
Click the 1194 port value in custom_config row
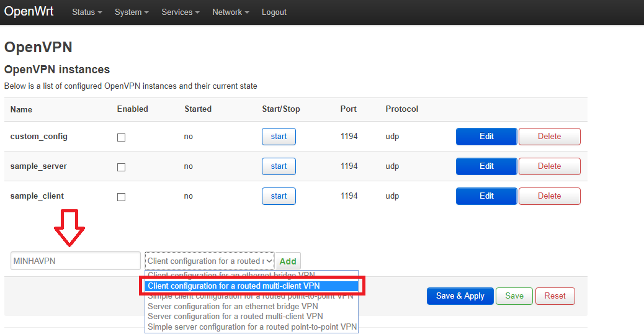tap(349, 137)
